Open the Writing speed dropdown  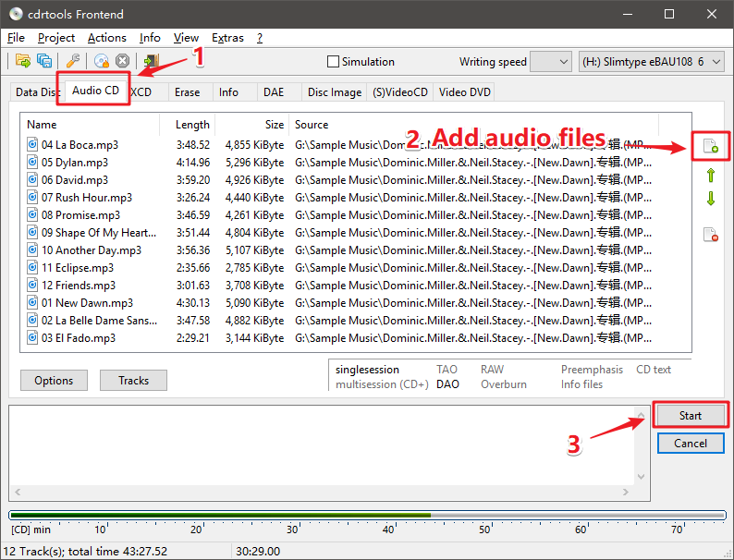(x=551, y=62)
